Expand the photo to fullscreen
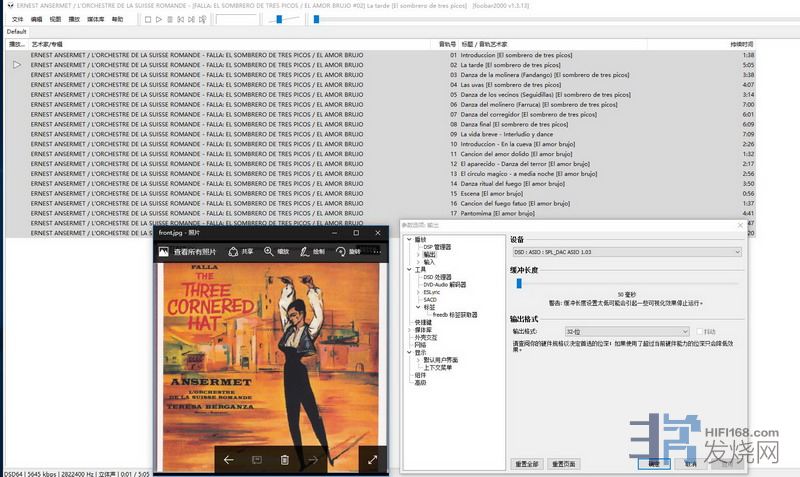The image size is (800, 477). tap(372, 459)
